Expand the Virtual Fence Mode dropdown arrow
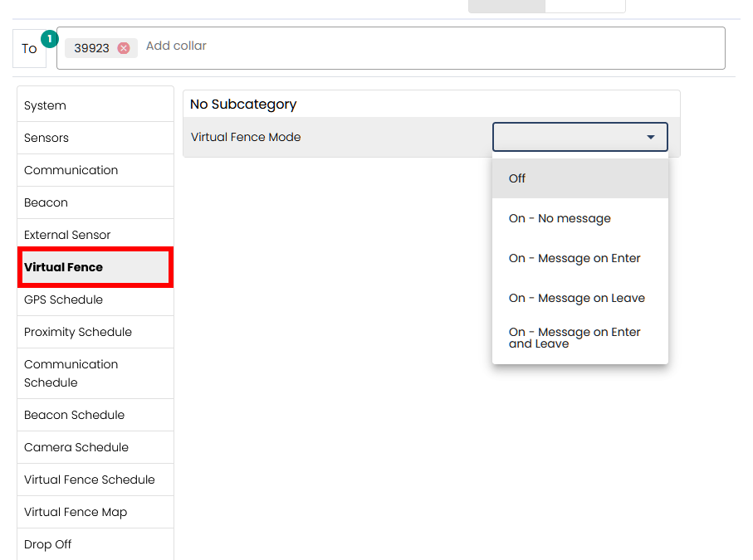Image resolution: width=753 pixels, height=560 pixels. [651, 137]
